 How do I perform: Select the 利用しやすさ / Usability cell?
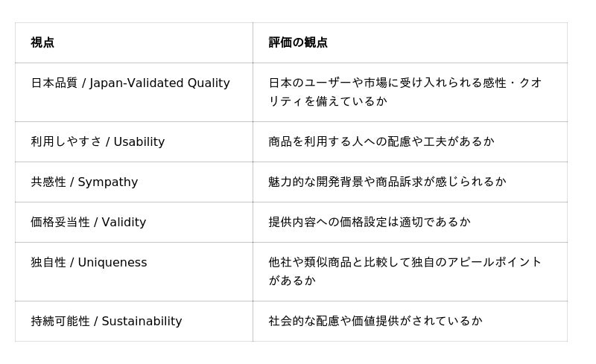134,141
